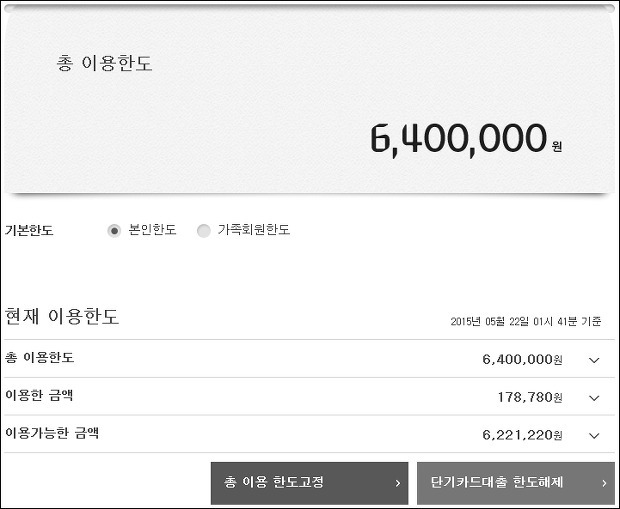
Task: Click the 이용한 금액 row label
Action: (39, 395)
